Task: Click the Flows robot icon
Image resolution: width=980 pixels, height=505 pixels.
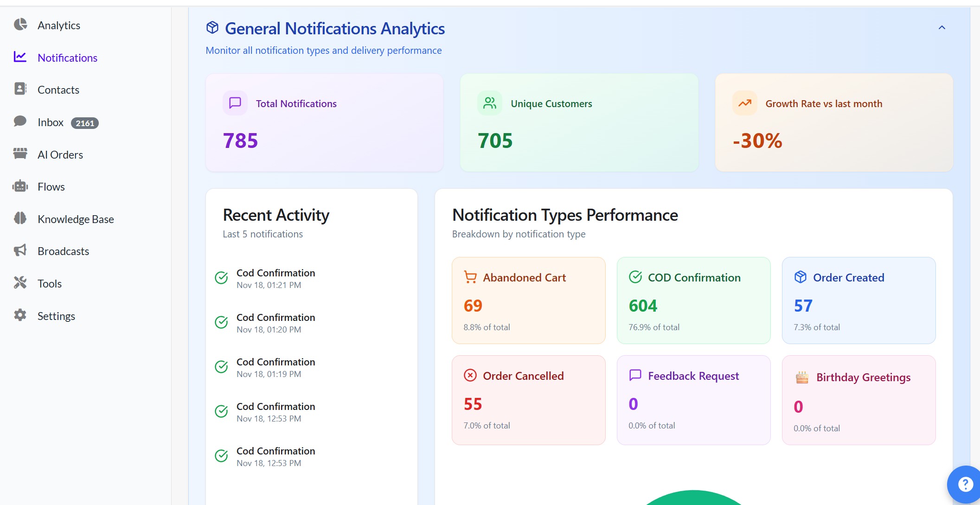Action: click(x=20, y=186)
